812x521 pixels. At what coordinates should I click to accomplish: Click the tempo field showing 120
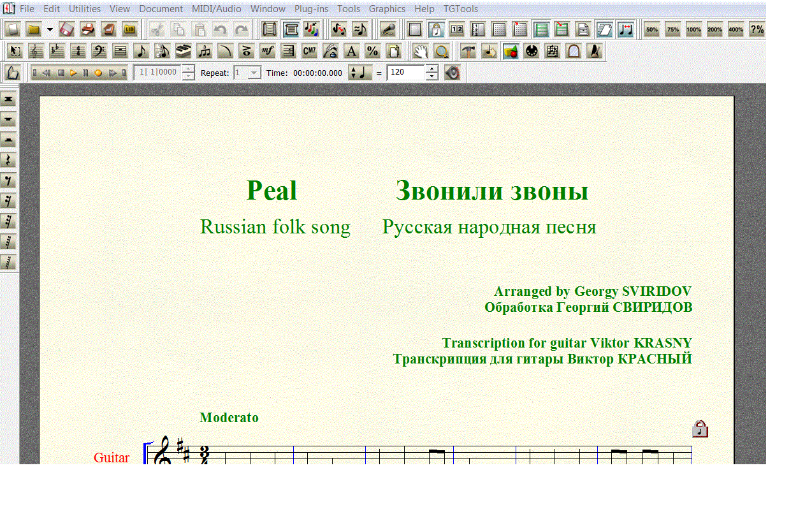[x=406, y=73]
